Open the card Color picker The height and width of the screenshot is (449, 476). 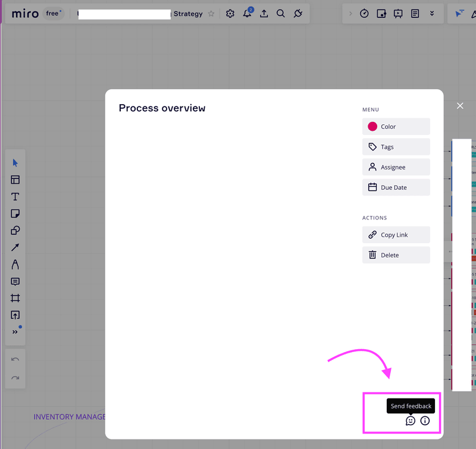(396, 127)
